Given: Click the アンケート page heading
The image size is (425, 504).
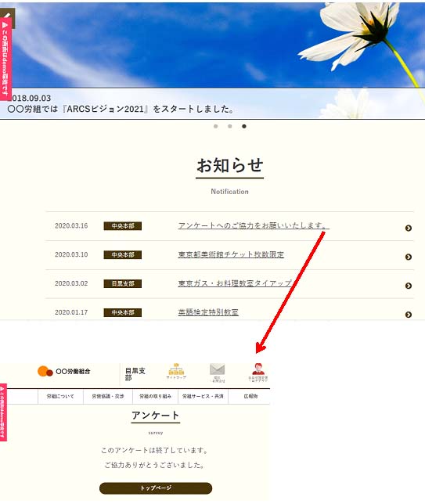Looking at the screenshot, I should click(x=155, y=416).
